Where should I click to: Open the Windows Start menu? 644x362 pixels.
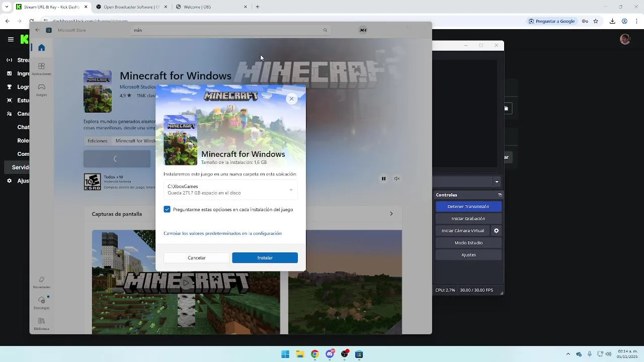285,354
